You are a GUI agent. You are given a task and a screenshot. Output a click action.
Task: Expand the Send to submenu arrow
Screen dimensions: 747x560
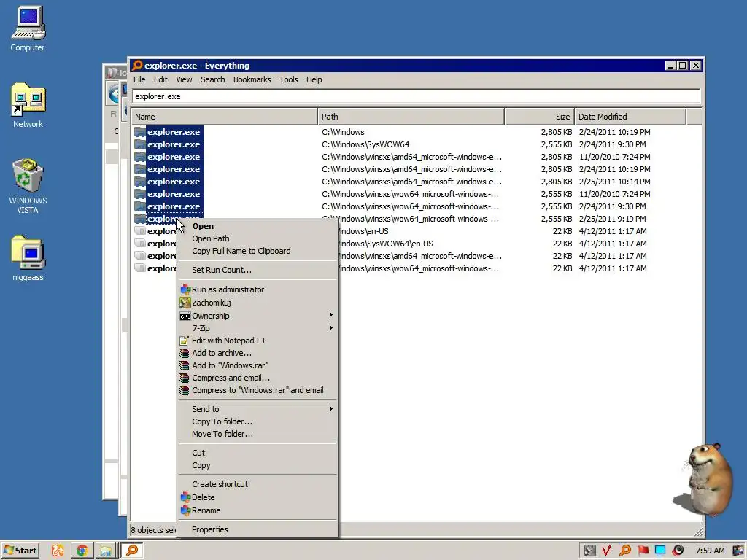coord(330,408)
